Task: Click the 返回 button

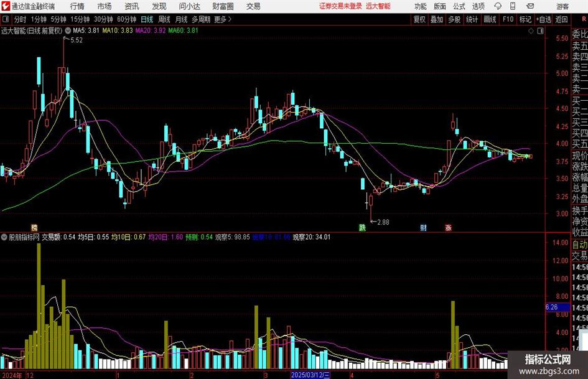Action: click(x=561, y=19)
